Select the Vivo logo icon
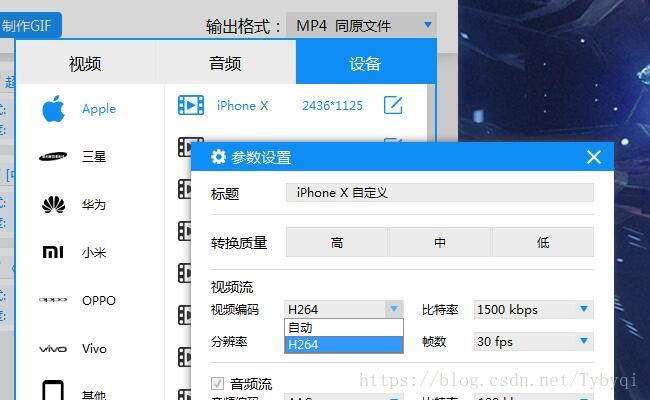 [53, 349]
